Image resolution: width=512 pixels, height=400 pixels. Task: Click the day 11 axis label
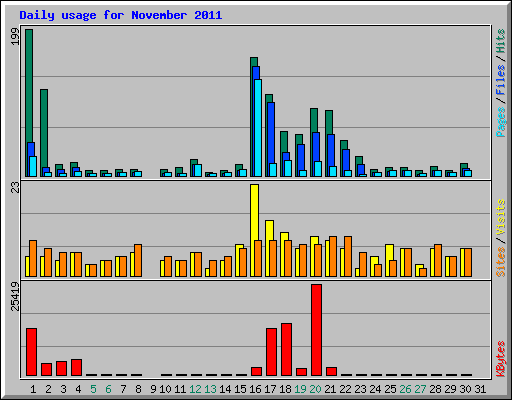pyautogui.click(x=180, y=389)
